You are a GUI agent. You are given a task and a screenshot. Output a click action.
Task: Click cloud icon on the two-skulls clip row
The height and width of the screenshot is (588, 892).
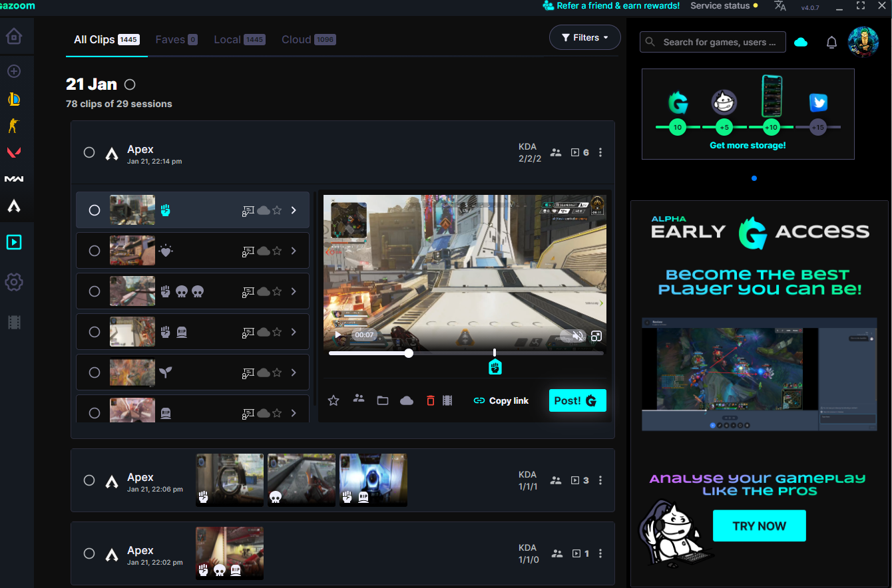[264, 291]
